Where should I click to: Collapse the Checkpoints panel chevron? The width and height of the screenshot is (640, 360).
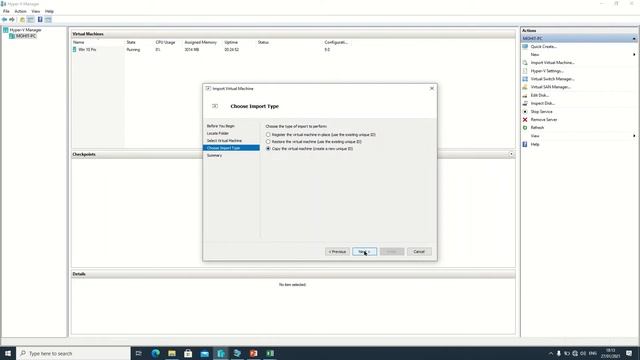tap(511, 154)
